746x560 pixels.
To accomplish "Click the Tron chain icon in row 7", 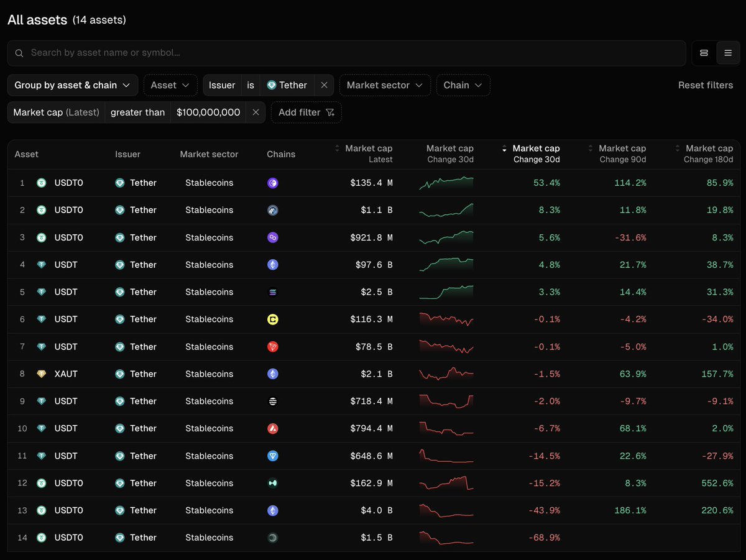I will click(272, 347).
